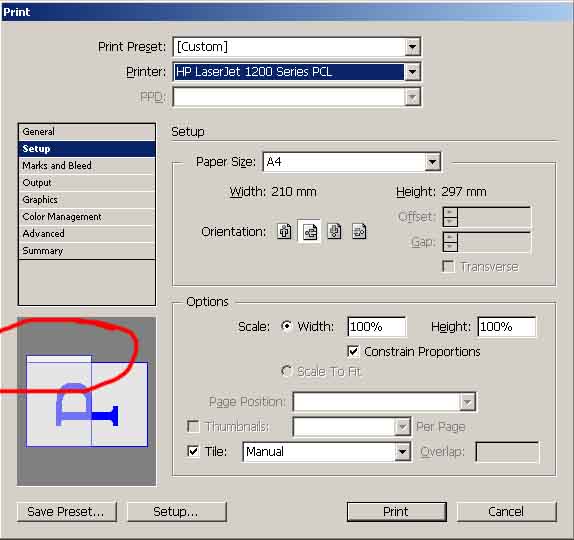Viewport: 574px width, 540px height.
Task: Click the Offset stepper arrows
Action: pos(450,217)
